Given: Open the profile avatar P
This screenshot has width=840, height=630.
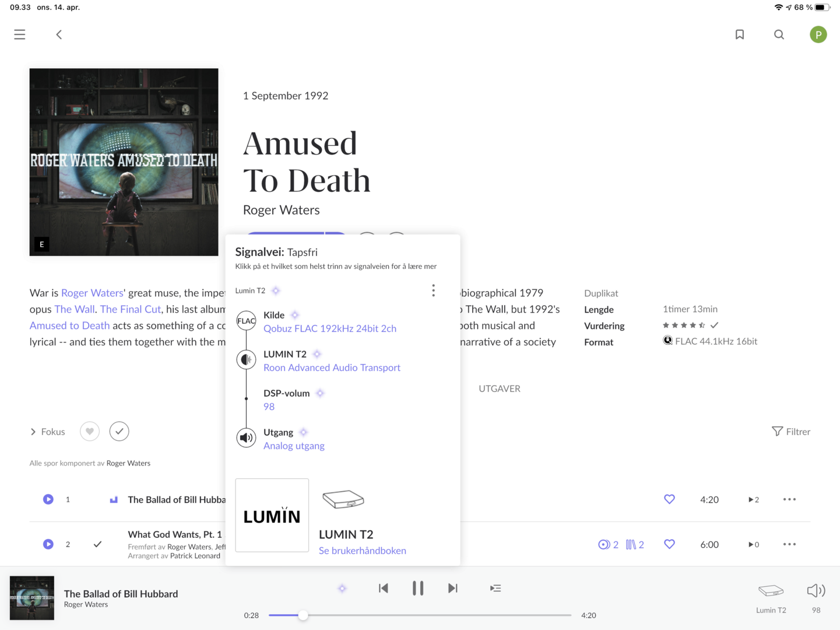Looking at the screenshot, I should coord(818,34).
